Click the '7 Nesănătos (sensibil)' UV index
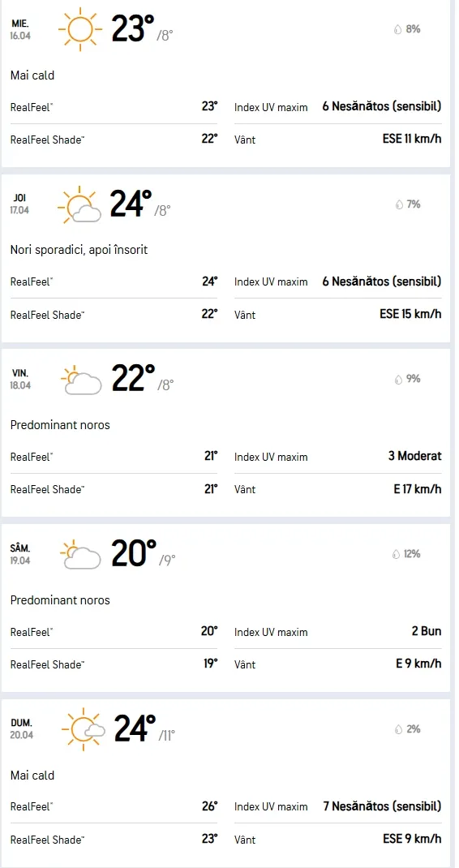Screen dimensions: 459x868 click(382, 806)
